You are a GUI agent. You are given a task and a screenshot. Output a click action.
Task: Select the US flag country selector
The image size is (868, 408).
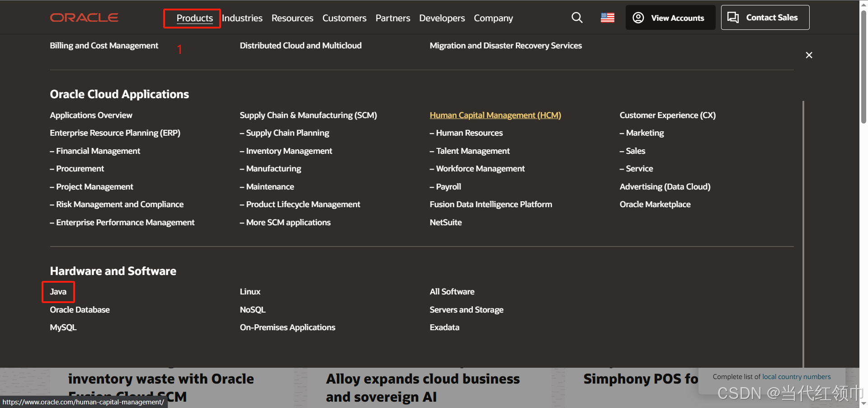pos(608,18)
